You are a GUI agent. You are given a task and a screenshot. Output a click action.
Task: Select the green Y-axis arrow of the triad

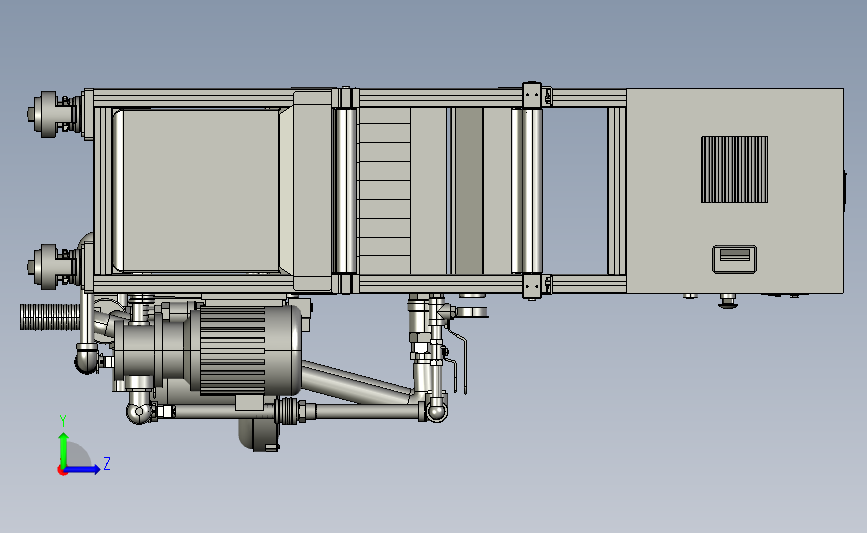tap(64, 450)
